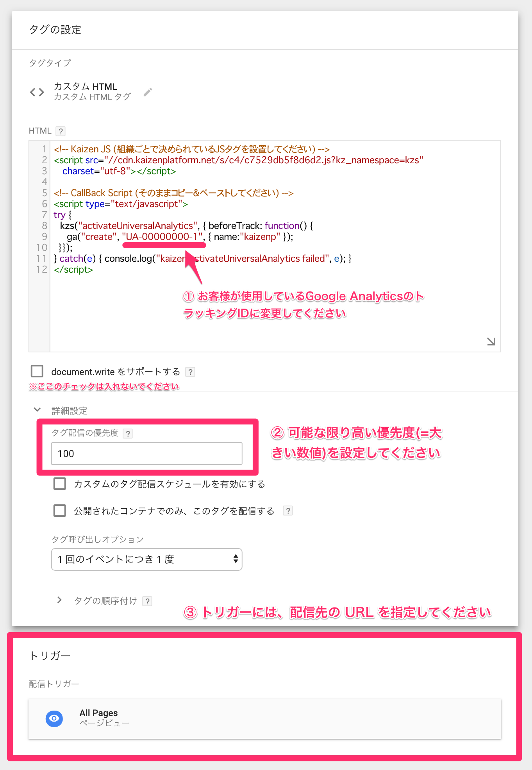Screen dimensions: 532x770
Task: Open help for document.write support option
Action: 190,372
